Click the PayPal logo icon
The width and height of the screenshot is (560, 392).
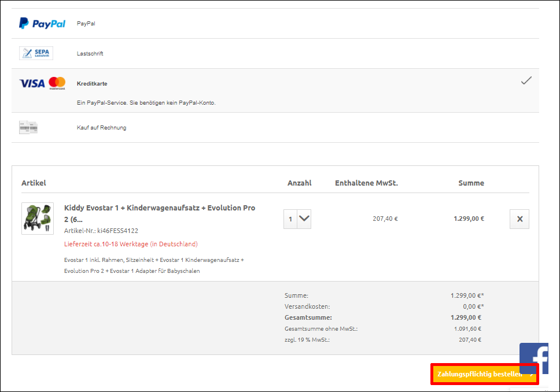pos(42,24)
